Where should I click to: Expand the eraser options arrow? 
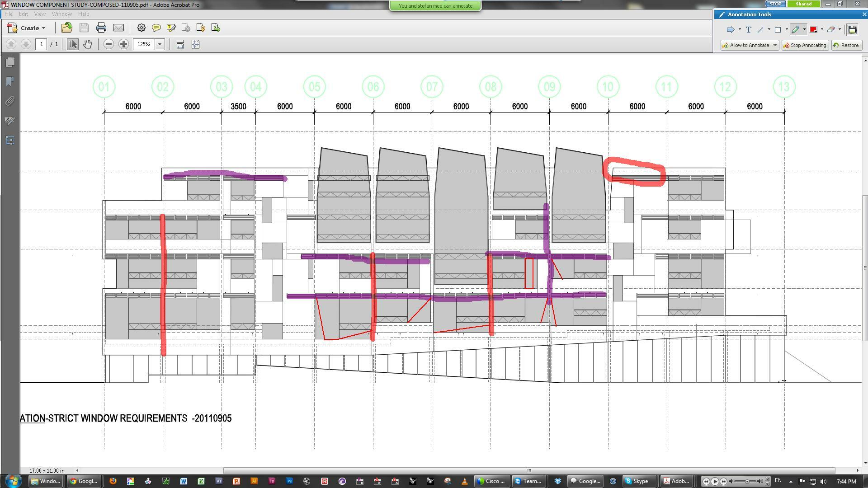tap(840, 30)
